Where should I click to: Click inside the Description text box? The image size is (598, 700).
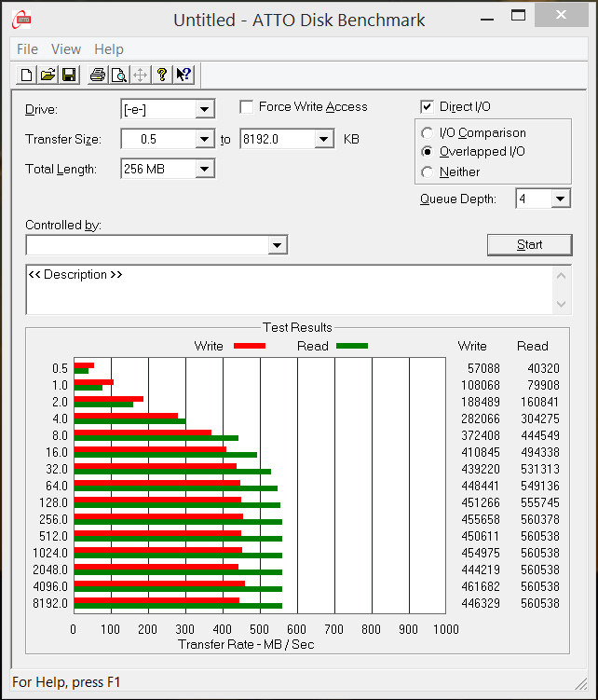coord(279,290)
